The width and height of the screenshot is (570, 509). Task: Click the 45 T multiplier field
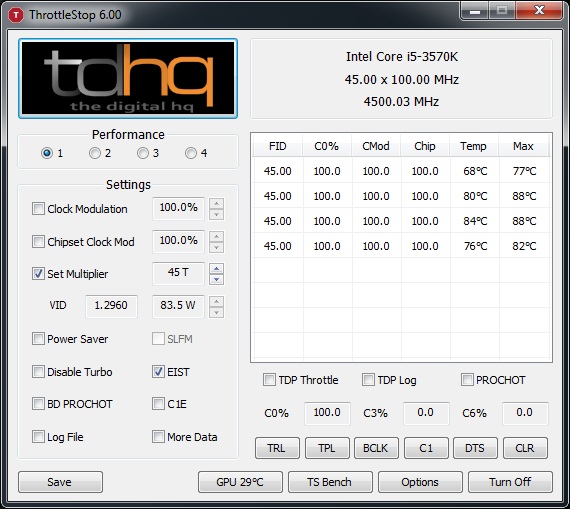[x=178, y=273]
